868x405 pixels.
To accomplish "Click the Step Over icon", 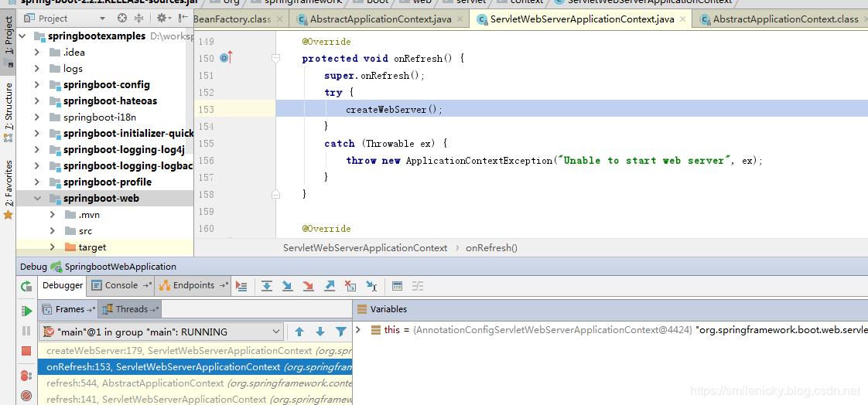I will click(267, 286).
